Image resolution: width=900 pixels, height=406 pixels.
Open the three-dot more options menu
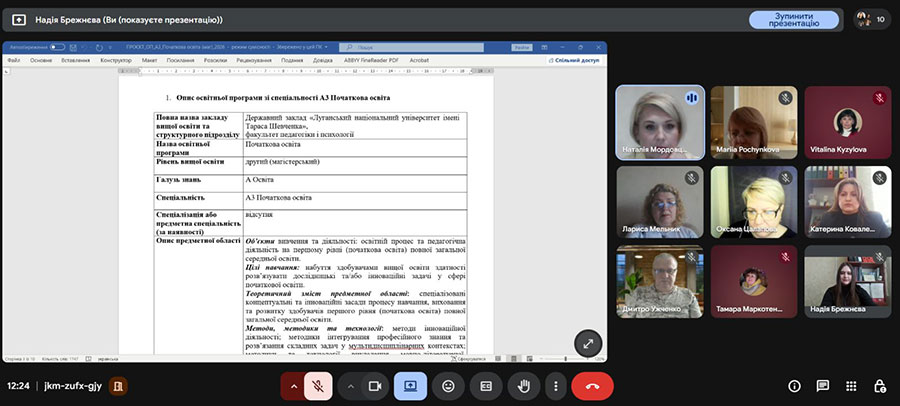pos(555,385)
